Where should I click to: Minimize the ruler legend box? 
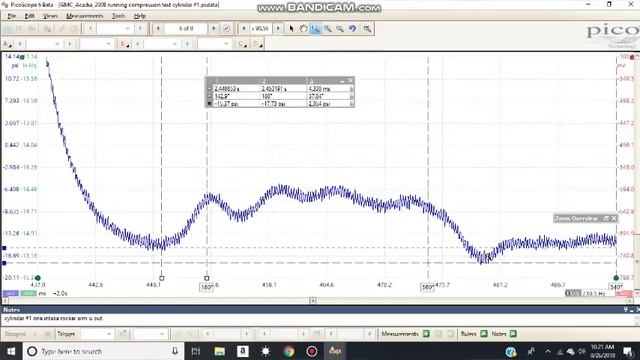pyautogui.click(x=342, y=80)
